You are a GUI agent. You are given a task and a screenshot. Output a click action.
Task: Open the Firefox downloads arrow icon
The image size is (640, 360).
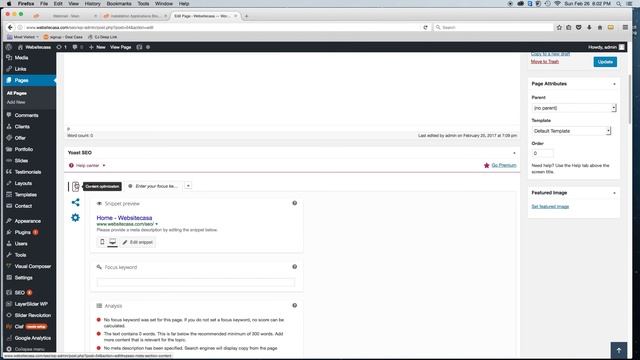click(x=589, y=27)
